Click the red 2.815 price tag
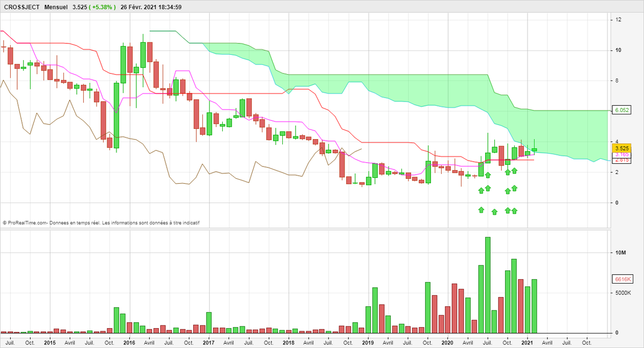Viewport: 644px width, 348px height. coord(622,160)
